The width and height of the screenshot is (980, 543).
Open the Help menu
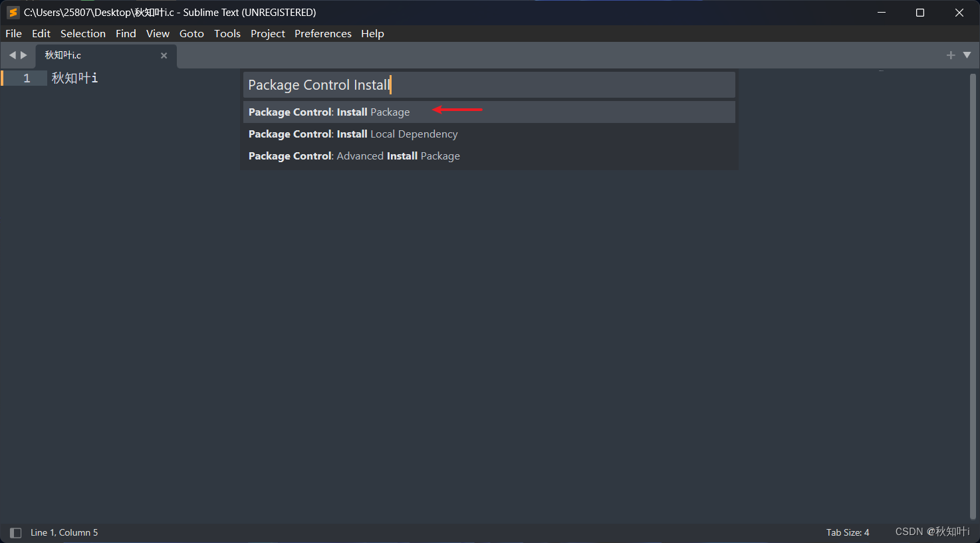coord(372,33)
